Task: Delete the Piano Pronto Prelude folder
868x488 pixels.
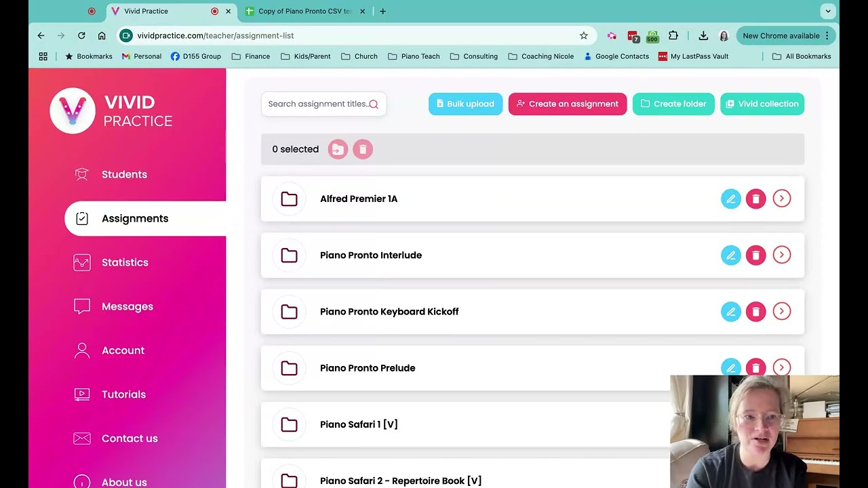Action: tap(756, 367)
